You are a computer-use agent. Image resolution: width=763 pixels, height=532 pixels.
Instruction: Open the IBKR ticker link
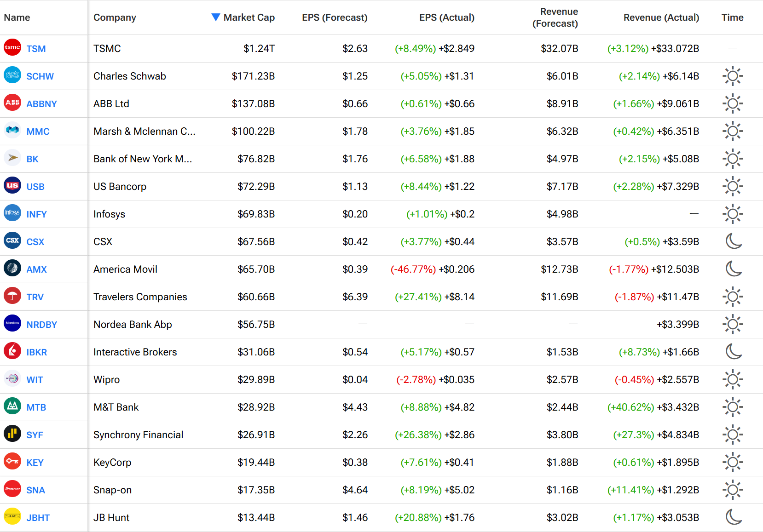(x=36, y=352)
